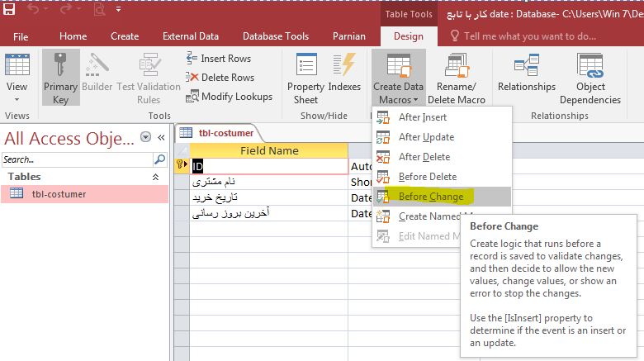644x361 pixels.
Task: Click the Field Name column header
Action: click(x=269, y=150)
